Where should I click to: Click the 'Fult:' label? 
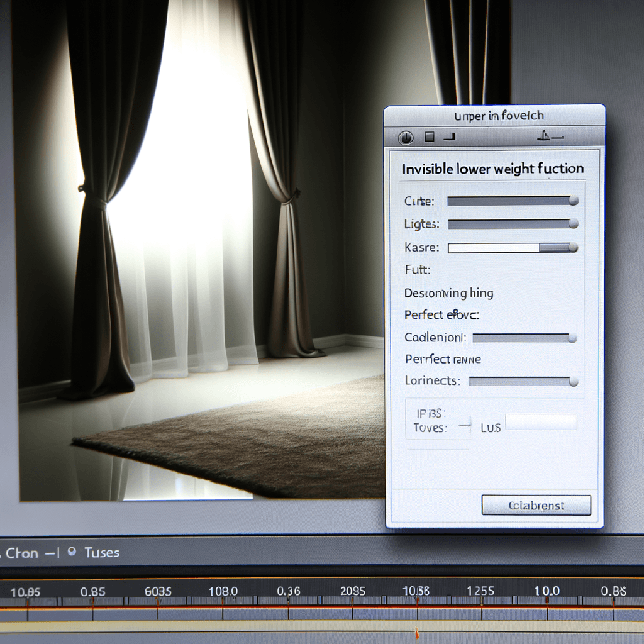(x=418, y=270)
